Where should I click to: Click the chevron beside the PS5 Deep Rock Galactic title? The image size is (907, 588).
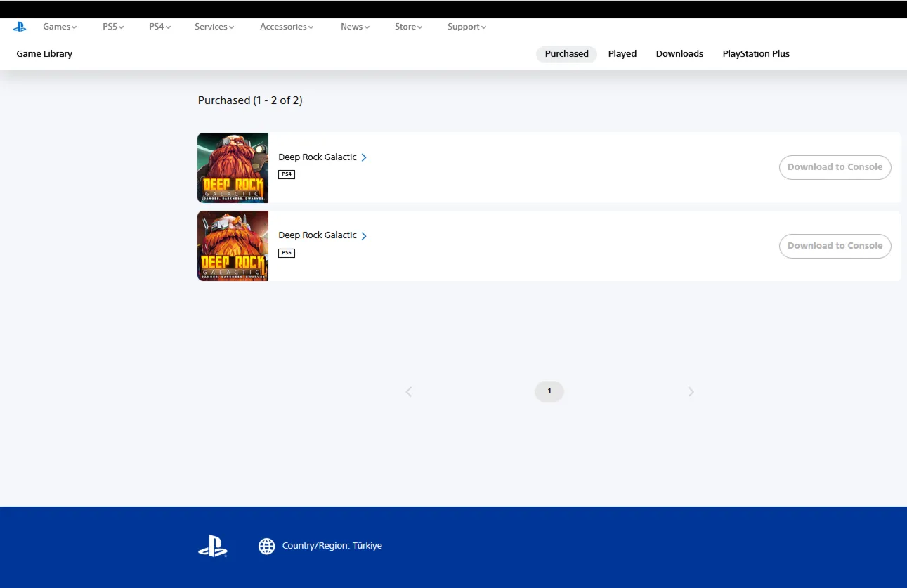coord(364,236)
